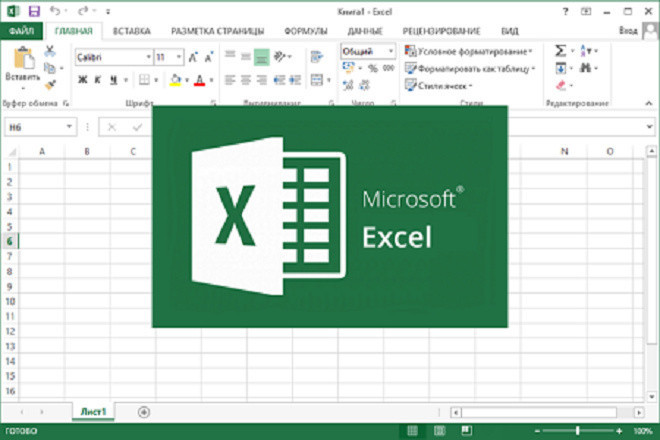Image resolution: width=660 pixels, height=440 pixels.
Task: Toggle bold (Ж) formatting
Action: (x=82, y=80)
